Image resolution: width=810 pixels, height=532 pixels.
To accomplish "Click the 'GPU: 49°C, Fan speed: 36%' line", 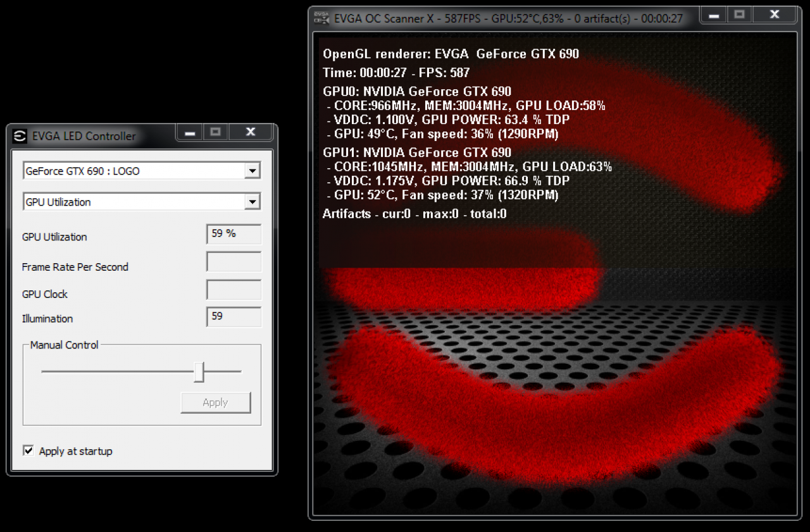I will click(x=442, y=134).
